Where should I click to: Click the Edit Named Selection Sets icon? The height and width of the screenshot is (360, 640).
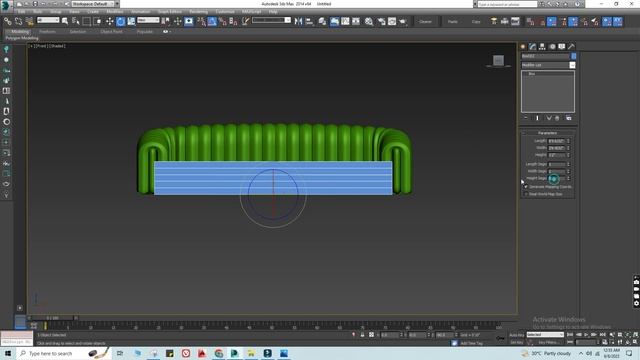(x=245, y=21)
